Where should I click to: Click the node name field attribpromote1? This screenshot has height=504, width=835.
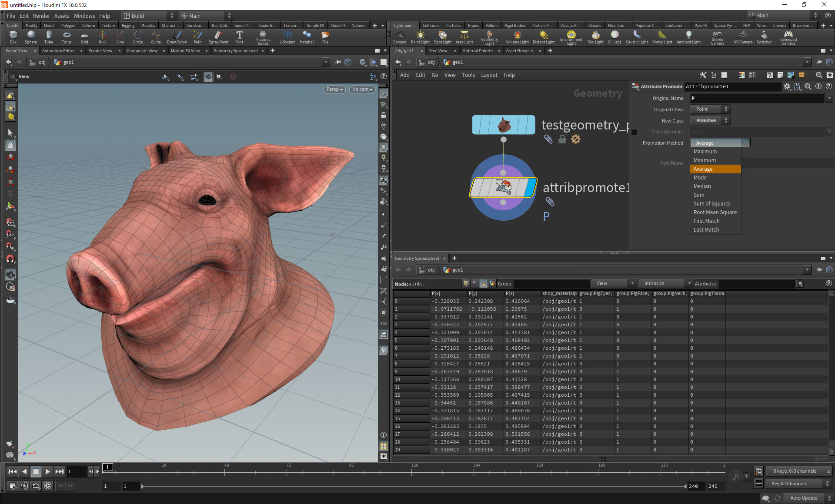pyautogui.click(x=732, y=86)
